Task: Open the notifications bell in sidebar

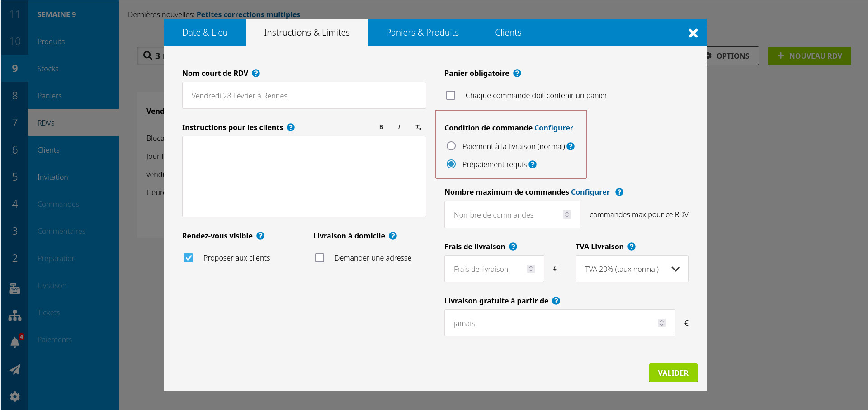Action: [15, 342]
